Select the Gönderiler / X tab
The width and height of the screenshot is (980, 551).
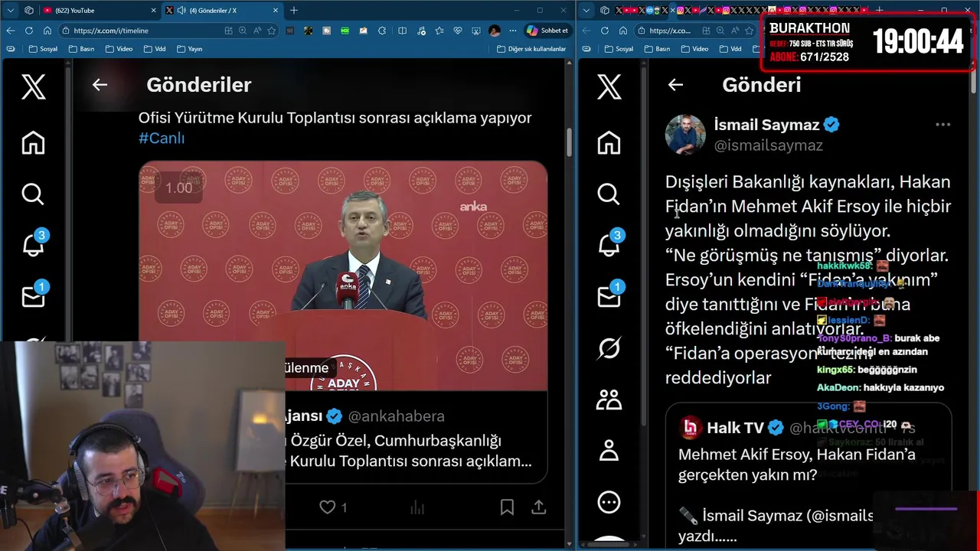(x=222, y=11)
